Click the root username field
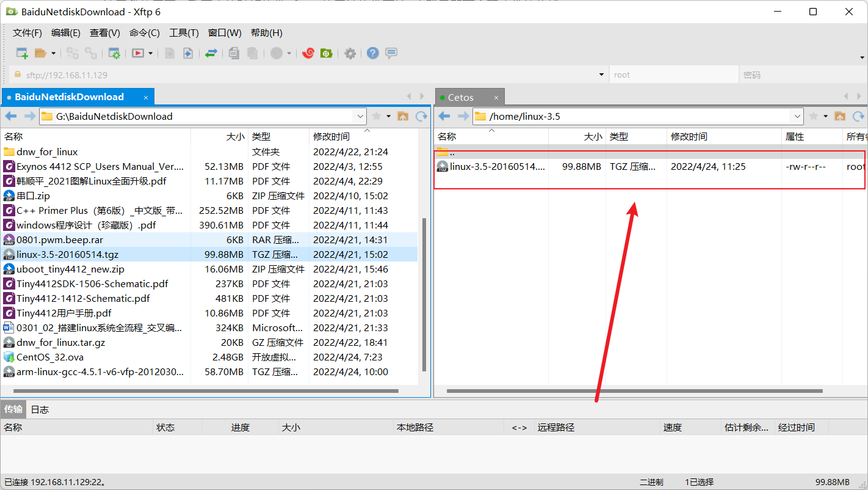This screenshot has width=868, height=490. 673,75
